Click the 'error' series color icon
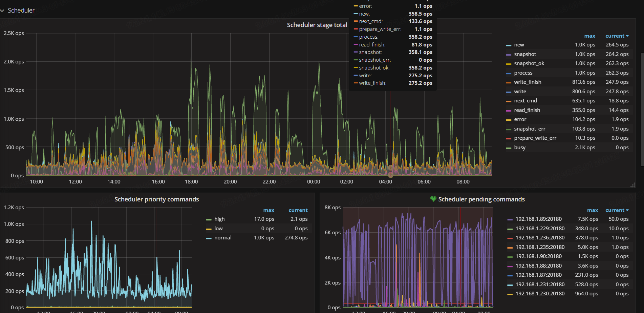 (x=508, y=120)
